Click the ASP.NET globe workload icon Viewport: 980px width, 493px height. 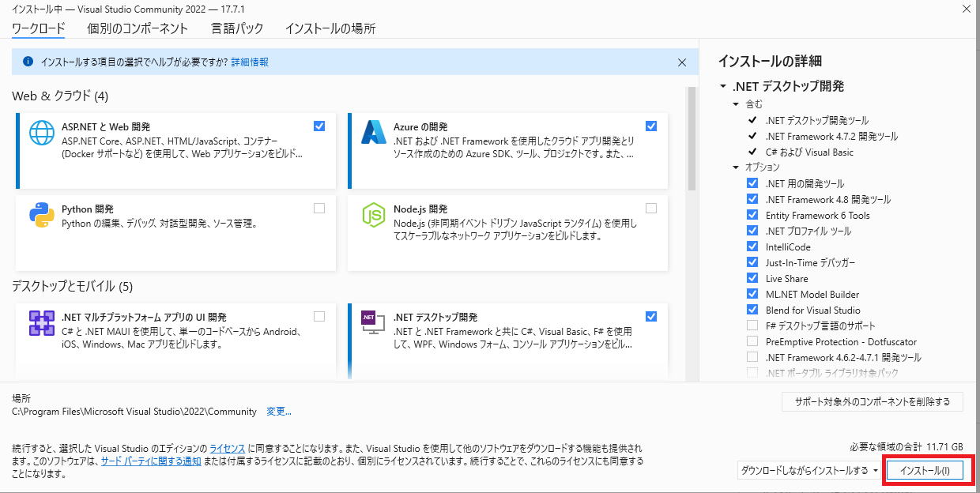[x=42, y=133]
